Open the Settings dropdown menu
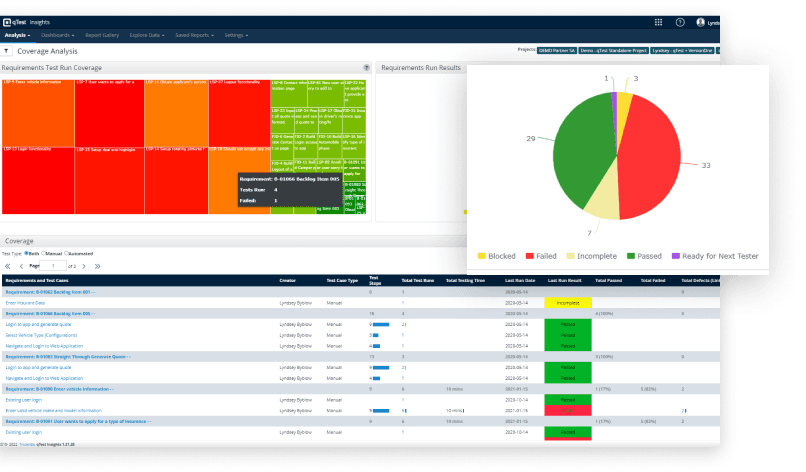The height and width of the screenshot is (472, 806). point(236,35)
